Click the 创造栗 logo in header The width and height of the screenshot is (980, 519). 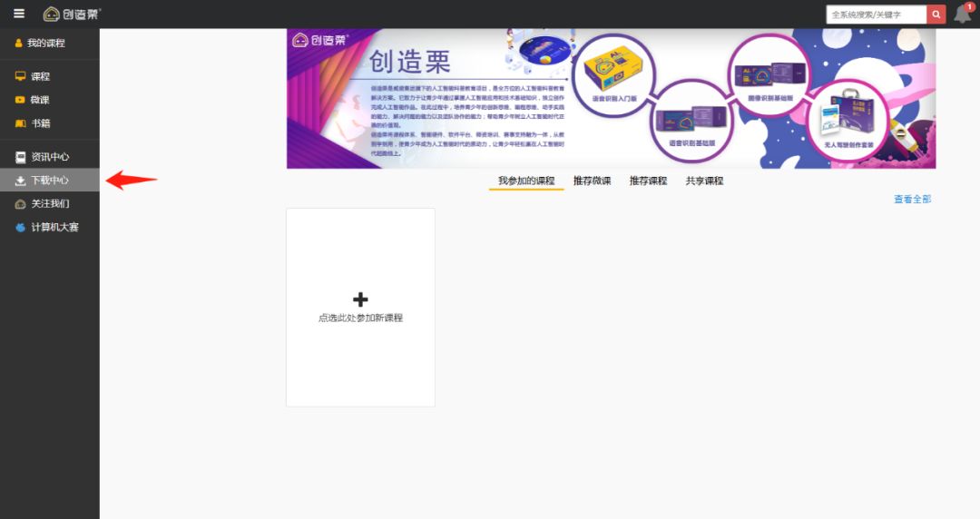72,14
